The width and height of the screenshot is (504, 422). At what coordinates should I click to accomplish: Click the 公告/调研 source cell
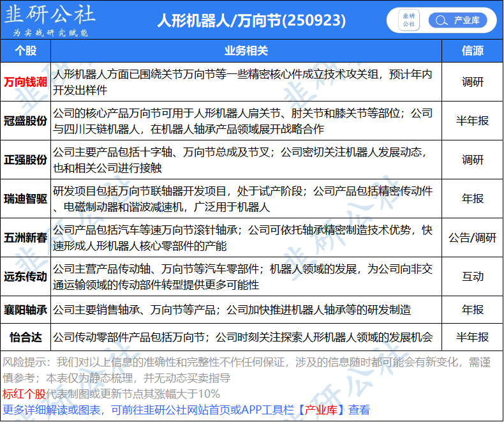click(x=471, y=237)
